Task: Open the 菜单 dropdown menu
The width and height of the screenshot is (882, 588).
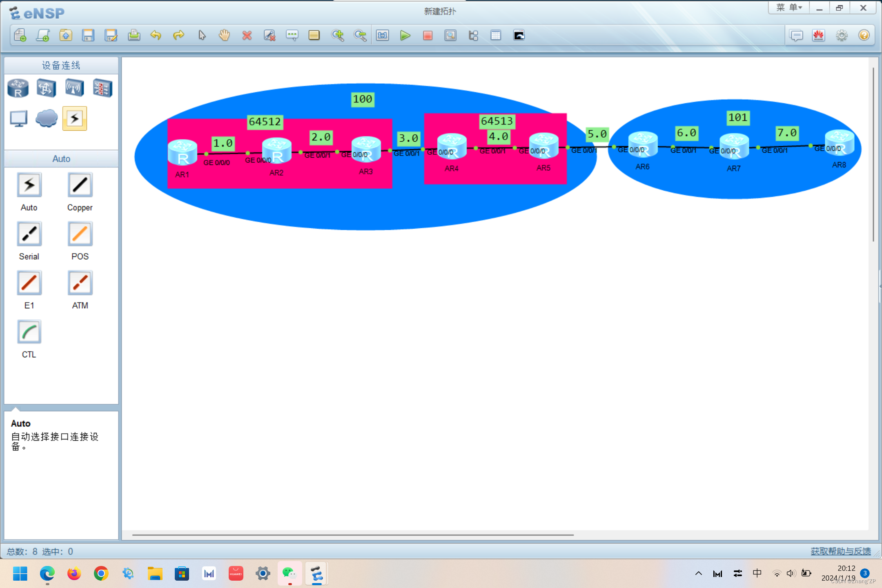Action: [x=789, y=8]
